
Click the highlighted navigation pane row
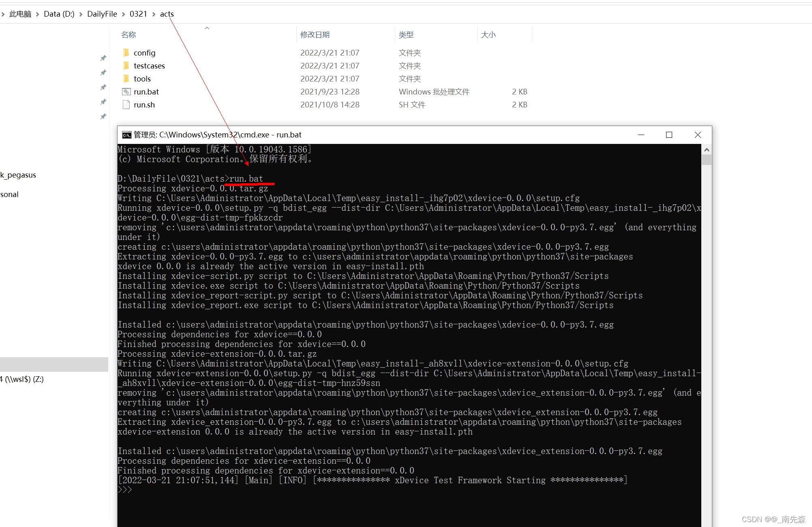click(x=54, y=364)
